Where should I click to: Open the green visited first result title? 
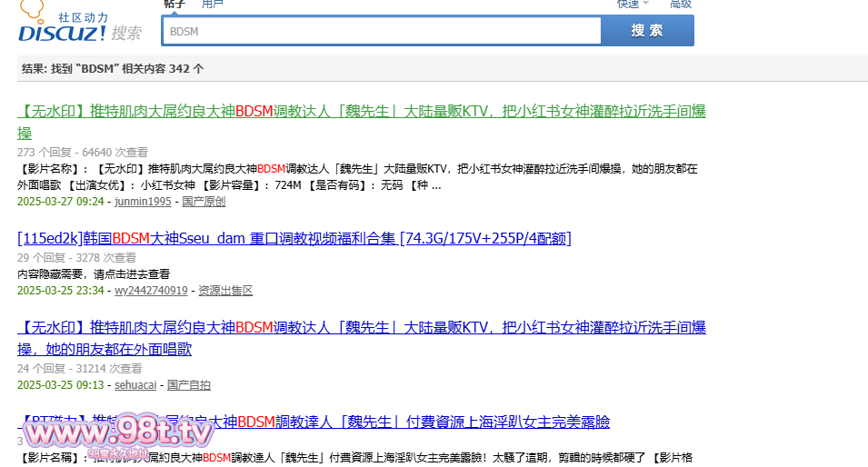point(362,112)
